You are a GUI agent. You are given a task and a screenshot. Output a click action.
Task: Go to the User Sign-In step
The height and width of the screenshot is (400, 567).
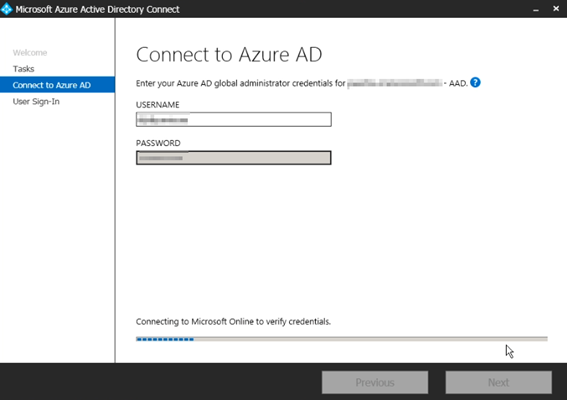36,102
